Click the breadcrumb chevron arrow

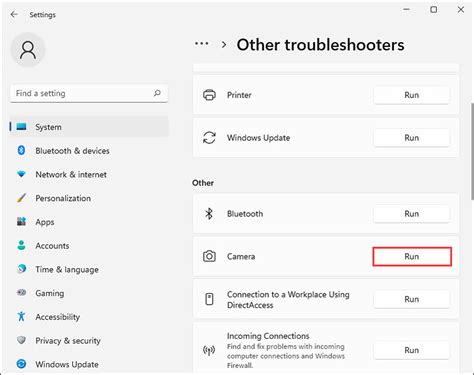pos(224,44)
